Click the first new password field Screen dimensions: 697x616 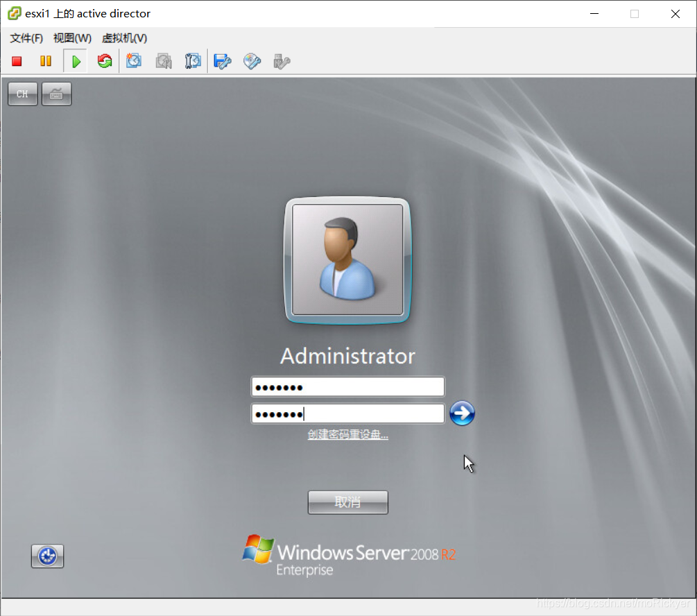point(347,387)
